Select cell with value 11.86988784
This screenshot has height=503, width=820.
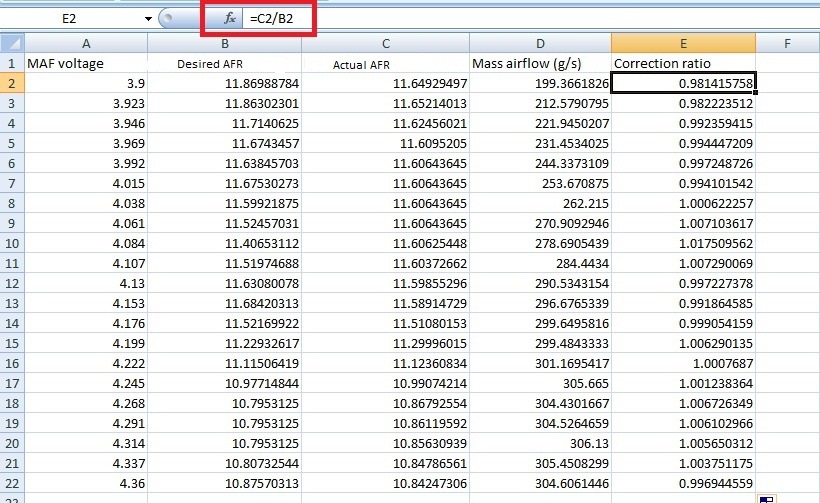point(224,83)
